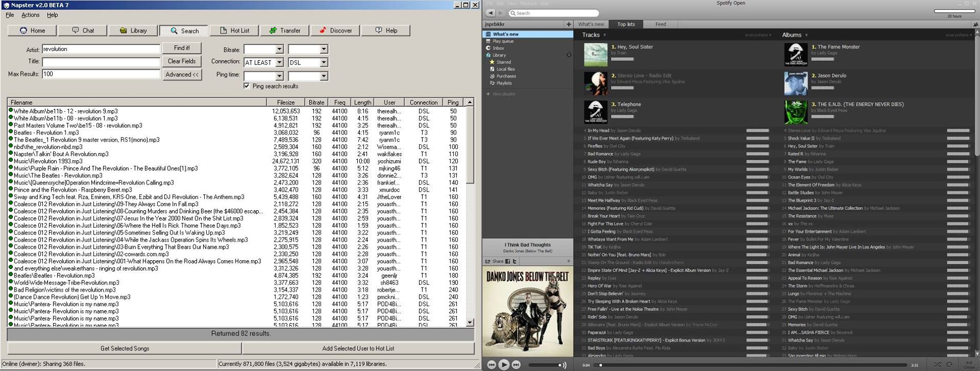The width and height of the screenshot is (980, 371).
Task: Open the first Ping time dropdown
Action: [x=263, y=76]
